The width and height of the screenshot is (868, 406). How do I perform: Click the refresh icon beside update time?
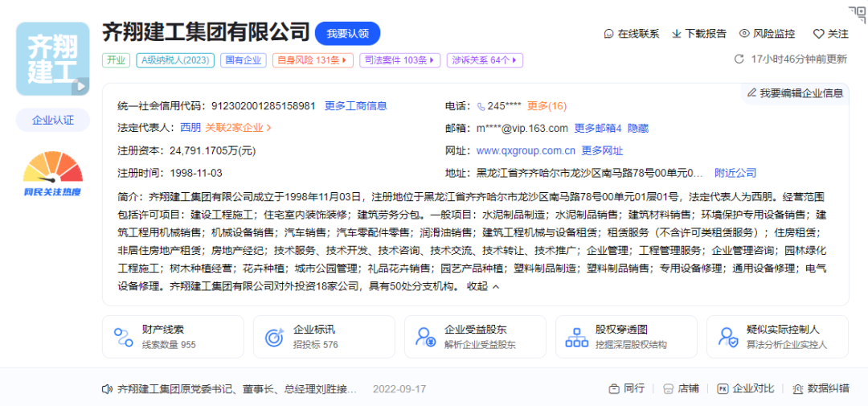coord(739,59)
